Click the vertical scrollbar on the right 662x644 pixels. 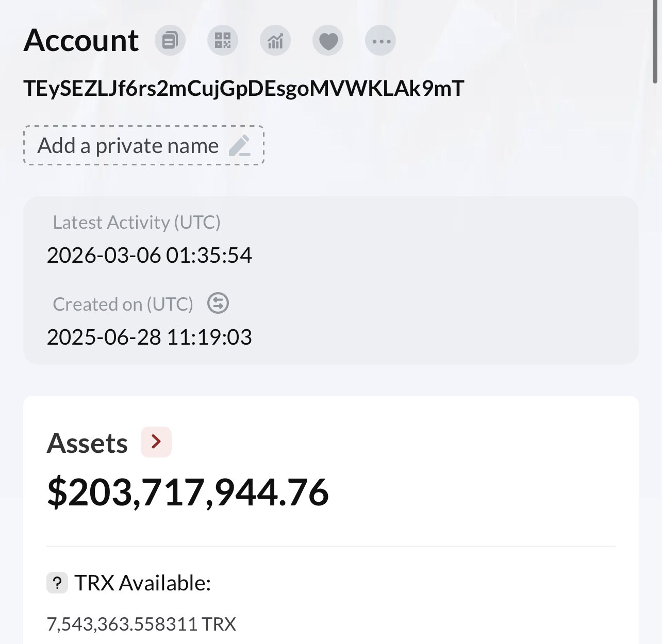[x=655, y=41]
